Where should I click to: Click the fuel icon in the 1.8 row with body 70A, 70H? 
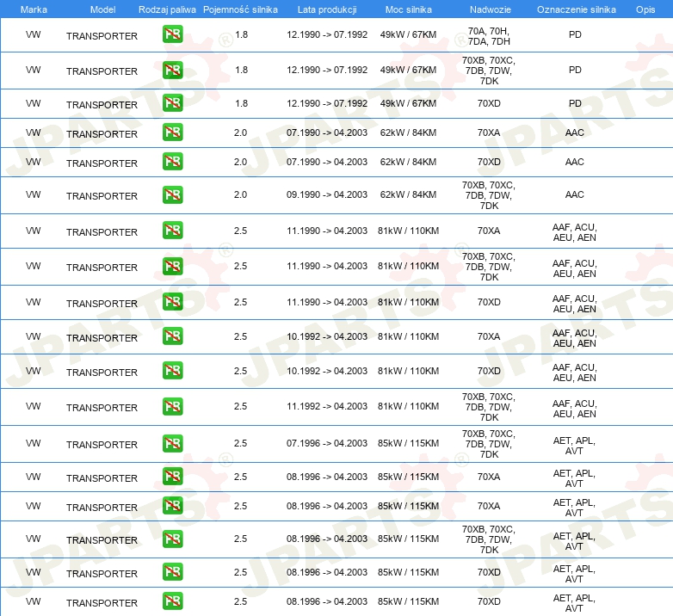172,34
